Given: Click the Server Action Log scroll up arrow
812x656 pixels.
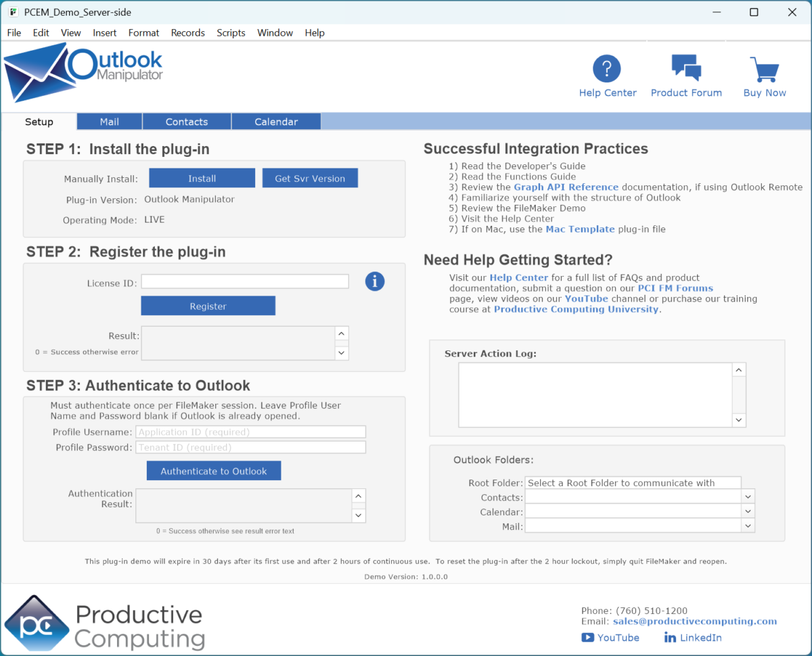Looking at the screenshot, I should coord(739,371).
